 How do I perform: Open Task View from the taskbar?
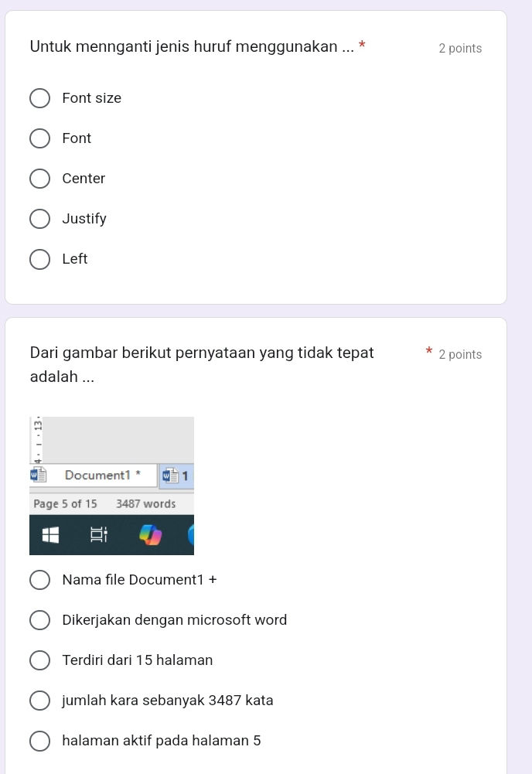click(98, 534)
